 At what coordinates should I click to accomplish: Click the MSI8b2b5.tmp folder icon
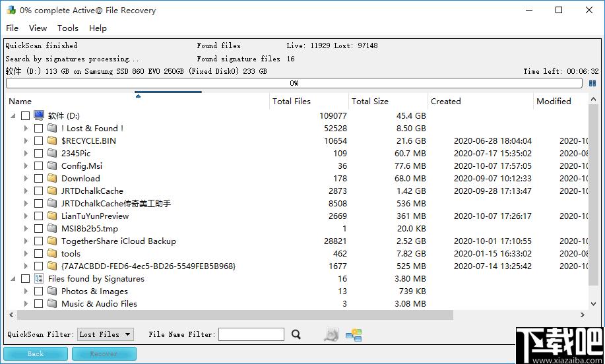coord(52,228)
